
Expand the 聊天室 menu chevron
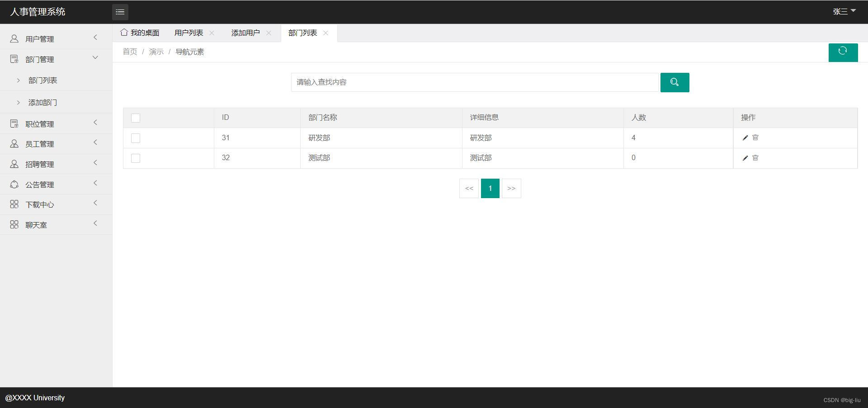click(95, 223)
